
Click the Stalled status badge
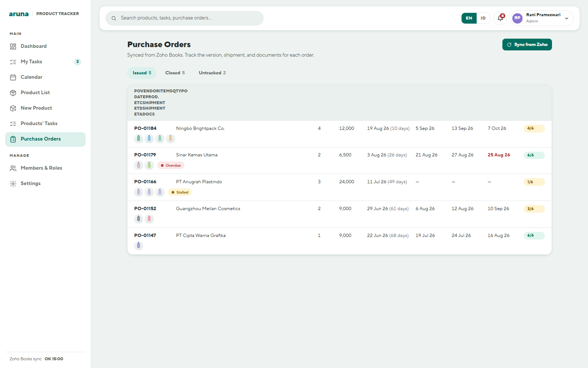click(180, 192)
